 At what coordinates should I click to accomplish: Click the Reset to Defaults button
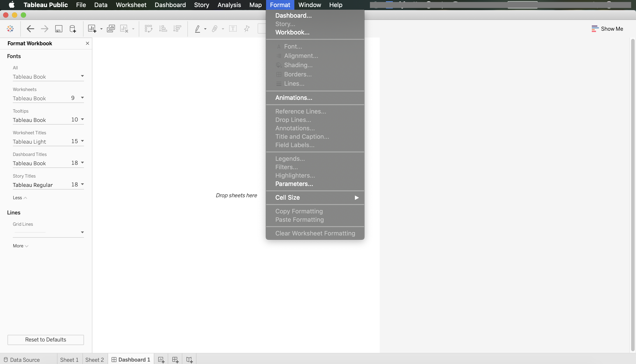coord(46,339)
